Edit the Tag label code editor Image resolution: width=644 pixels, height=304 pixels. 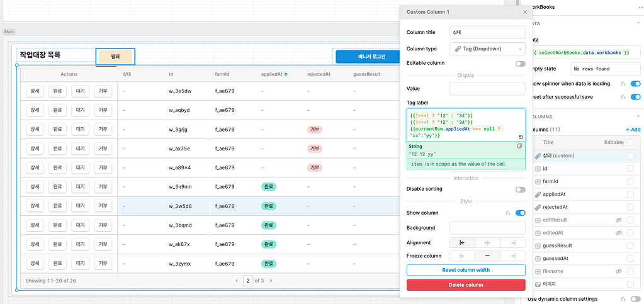pos(466,125)
